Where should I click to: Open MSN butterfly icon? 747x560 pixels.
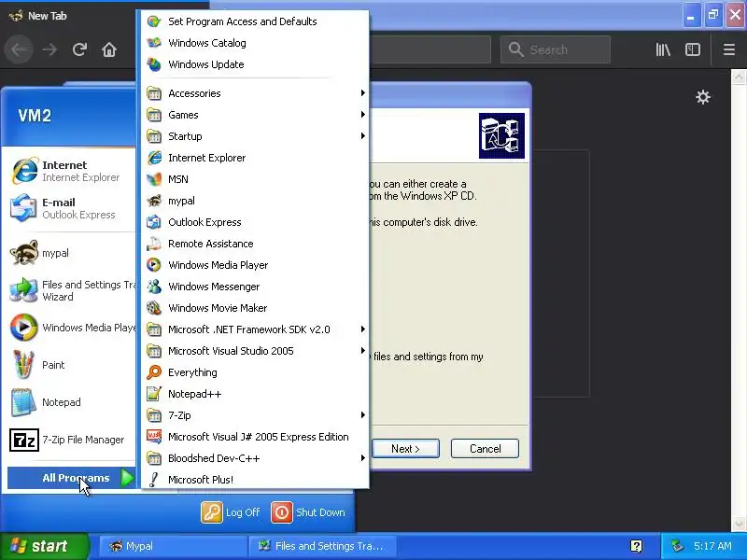[x=154, y=179]
